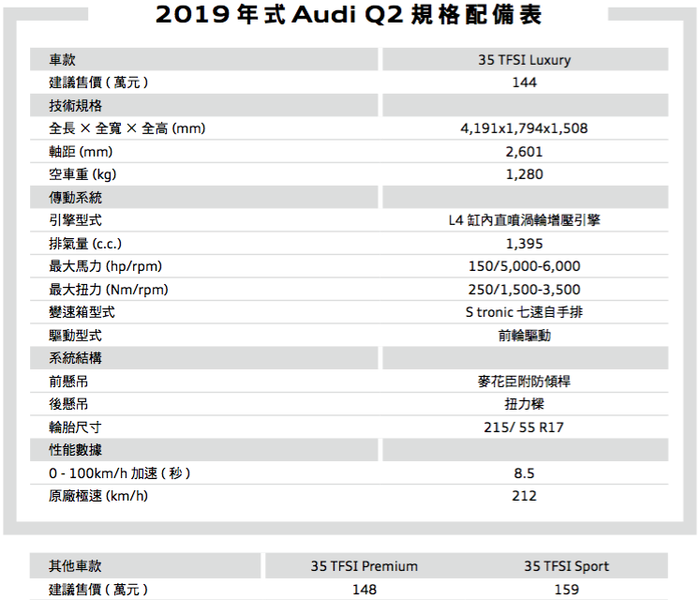This screenshot has height=600, width=700.
Task: Select the 麥花臣附防傾桿 value
Action: 525,382
